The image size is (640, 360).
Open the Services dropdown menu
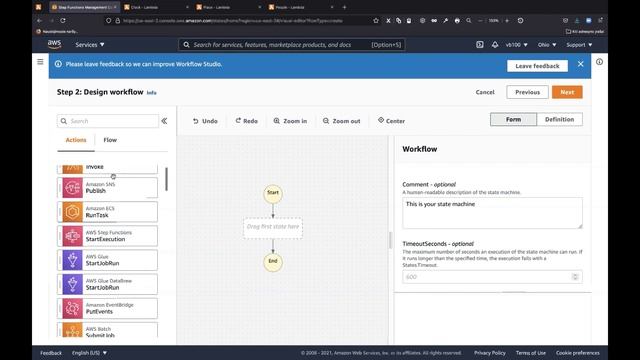[x=89, y=44]
